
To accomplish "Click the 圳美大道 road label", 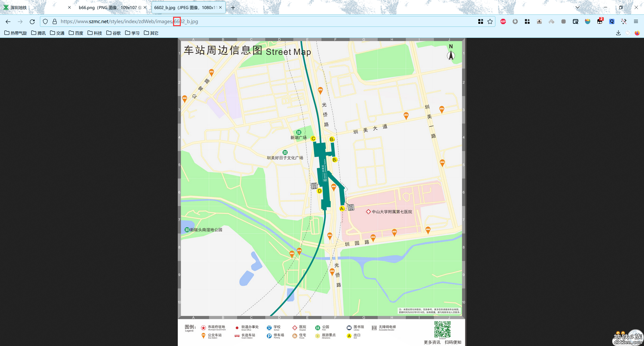I will click(370, 129).
